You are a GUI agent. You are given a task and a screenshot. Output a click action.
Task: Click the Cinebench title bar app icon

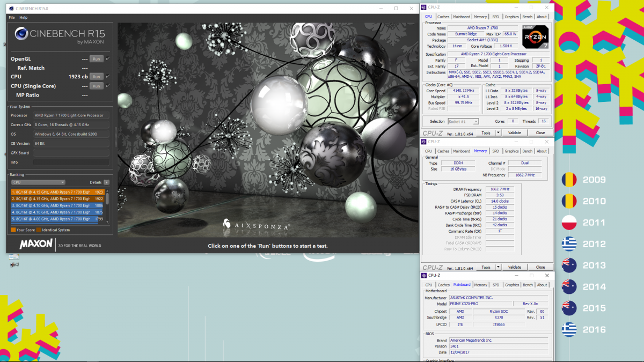click(x=12, y=9)
